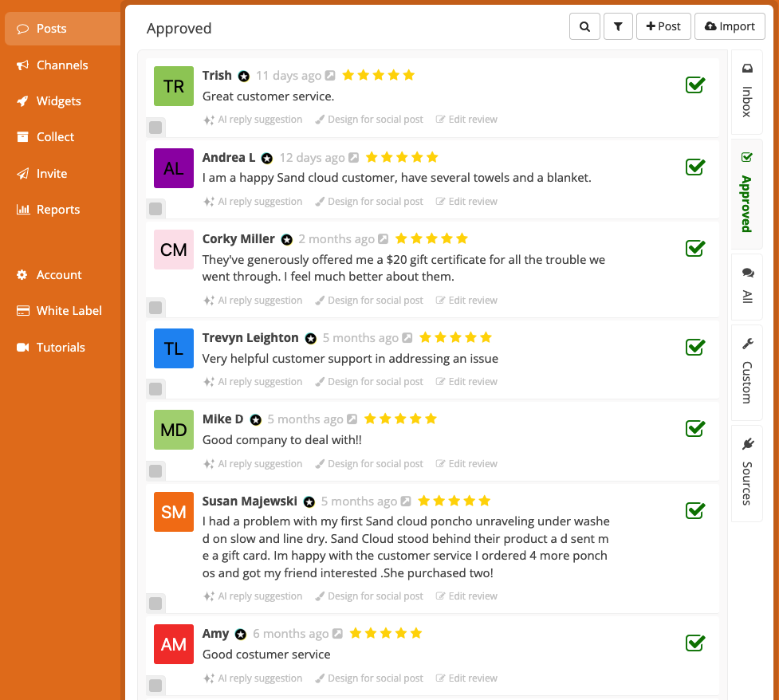The height and width of the screenshot is (700, 779).
Task: Open external link icon on Trevyn Leighton's review
Action: [x=407, y=338]
